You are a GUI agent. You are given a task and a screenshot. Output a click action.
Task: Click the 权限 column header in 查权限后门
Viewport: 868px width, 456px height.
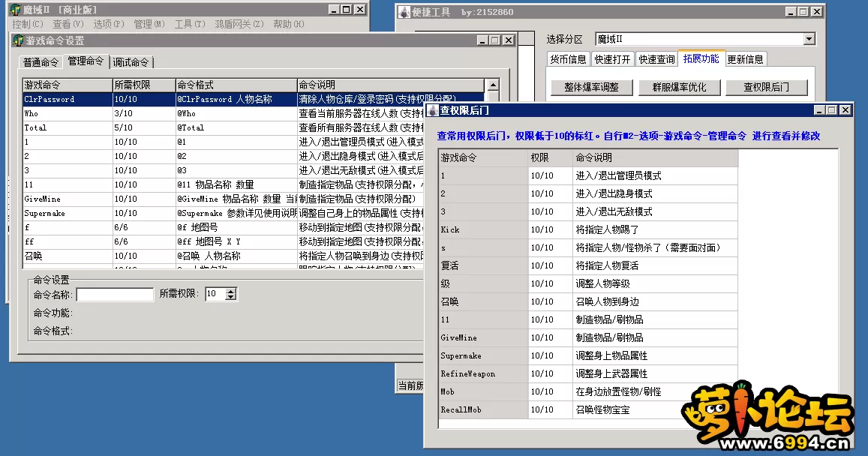pos(550,157)
